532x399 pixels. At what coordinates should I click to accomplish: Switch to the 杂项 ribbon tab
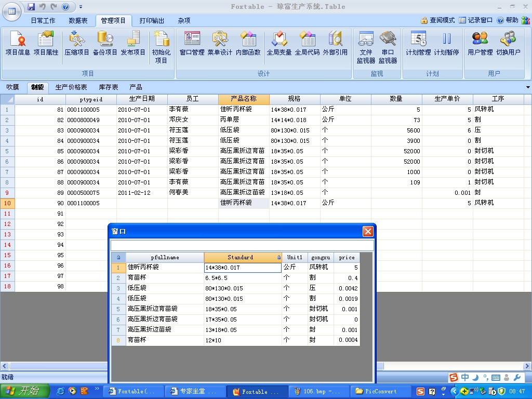184,21
